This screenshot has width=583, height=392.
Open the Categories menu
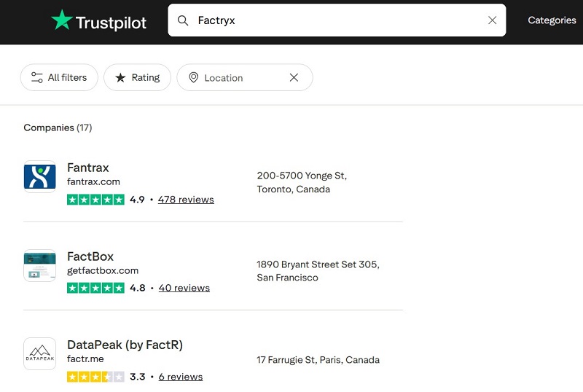tap(552, 20)
